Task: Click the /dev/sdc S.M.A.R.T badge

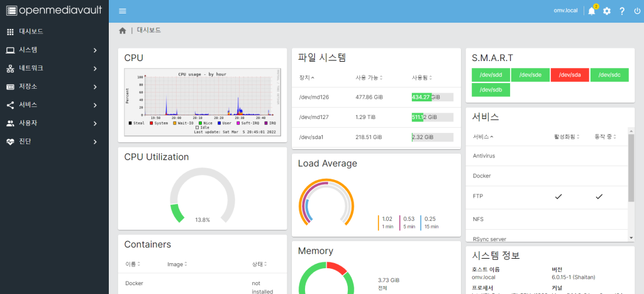Action: (x=609, y=75)
